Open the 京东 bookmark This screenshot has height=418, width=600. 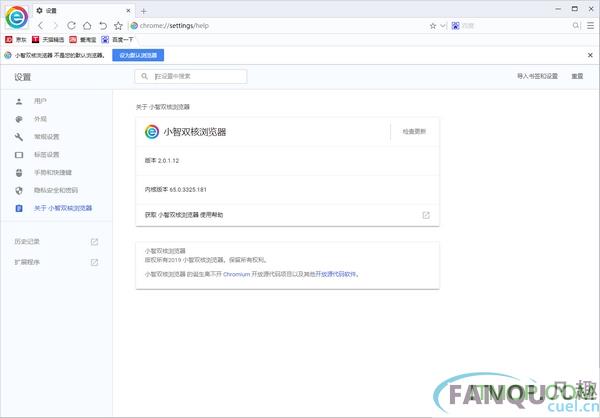[x=16, y=39]
